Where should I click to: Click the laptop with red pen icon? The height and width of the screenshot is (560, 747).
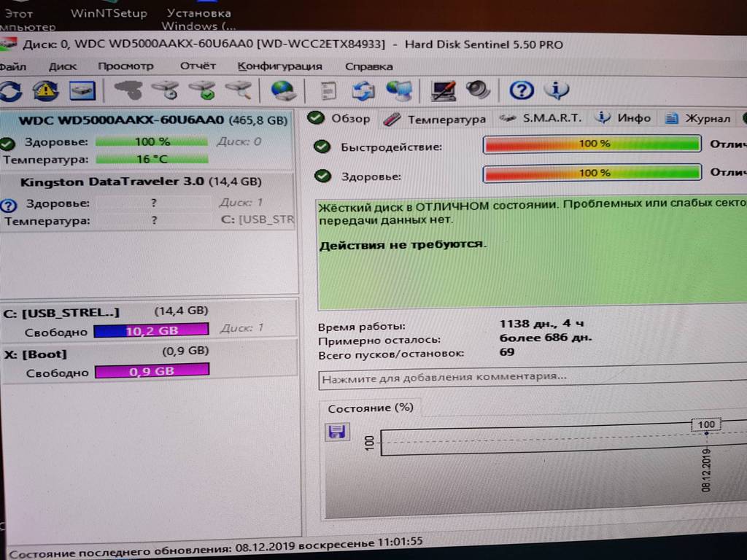(443, 90)
